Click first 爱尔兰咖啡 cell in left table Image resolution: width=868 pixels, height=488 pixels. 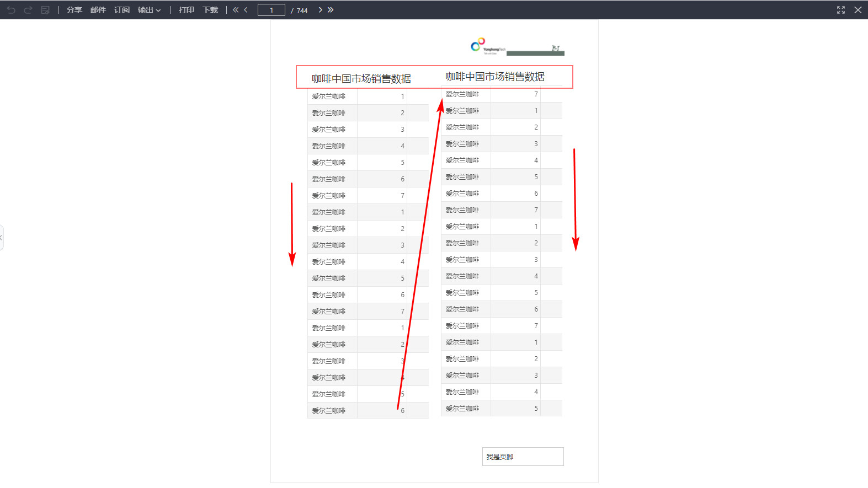[332, 96]
